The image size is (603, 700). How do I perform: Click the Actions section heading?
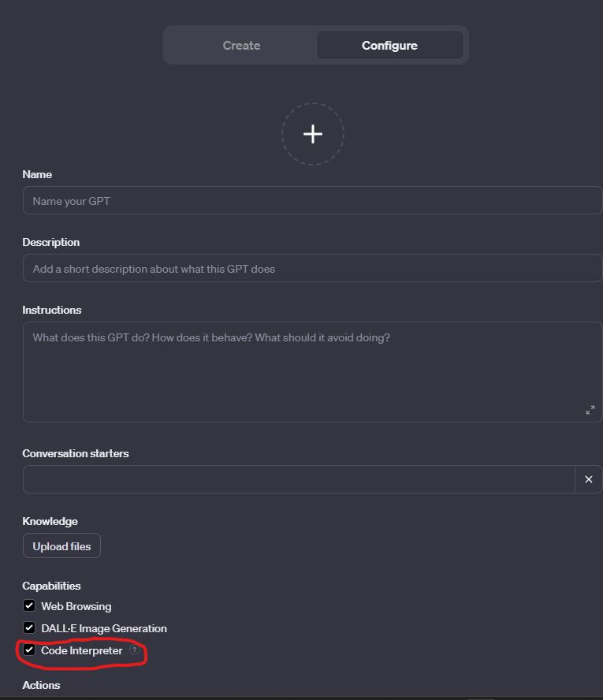tap(41, 685)
